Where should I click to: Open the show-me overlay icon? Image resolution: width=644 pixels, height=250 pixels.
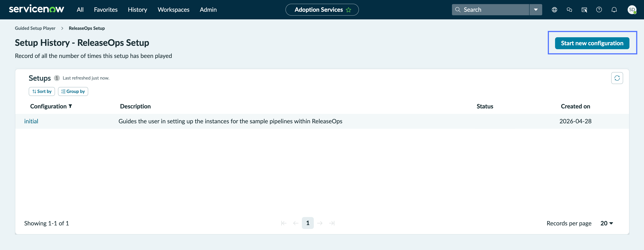pyautogui.click(x=584, y=10)
